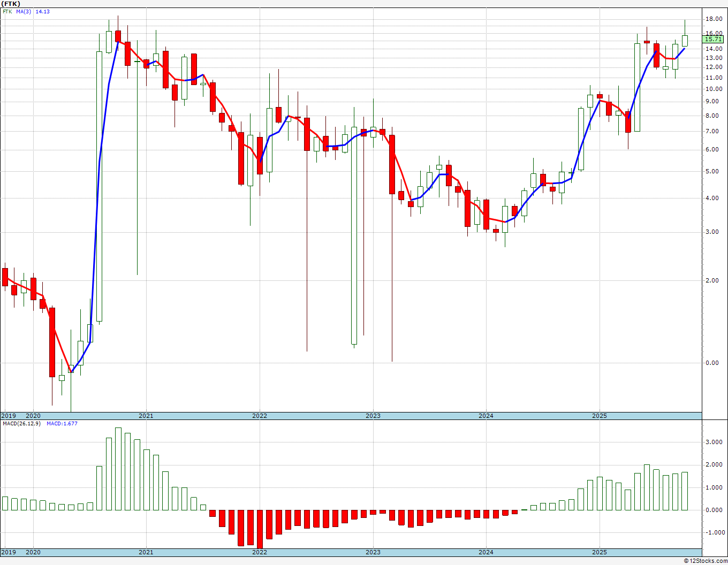The height and width of the screenshot is (565, 728).
Task: Click the 0.000 MACD axis label
Action: point(715,510)
